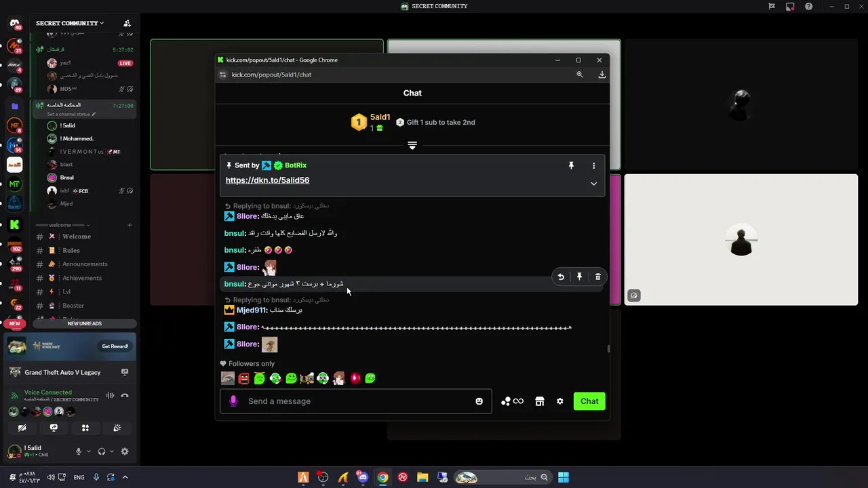Image resolution: width=868 pixels, height=488 pixels.
Task: Send message with the green Chat button
Action: tap(589, 401)
